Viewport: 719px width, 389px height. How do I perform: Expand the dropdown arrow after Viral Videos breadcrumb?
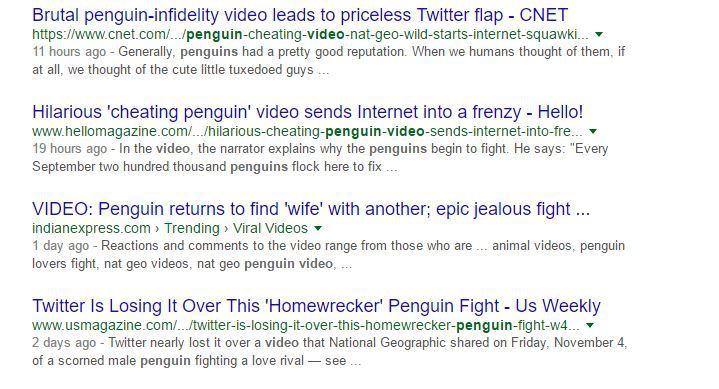click(318, 228)
